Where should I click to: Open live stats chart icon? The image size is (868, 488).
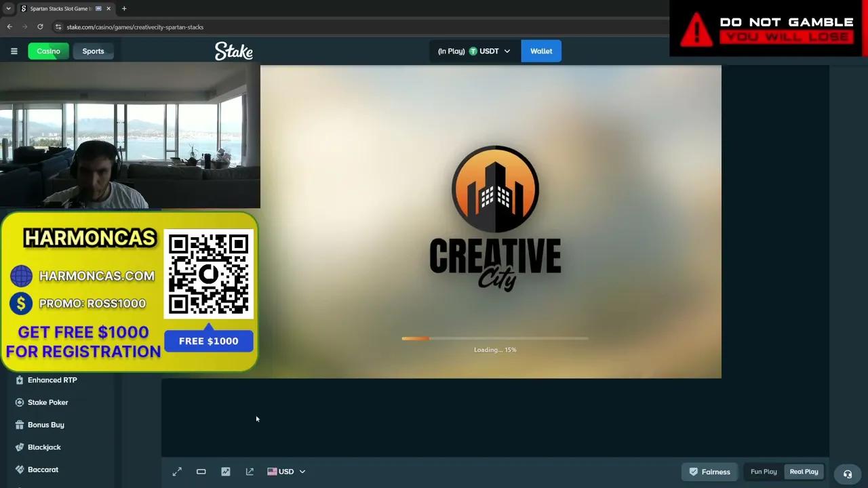(x=226, y=471)
